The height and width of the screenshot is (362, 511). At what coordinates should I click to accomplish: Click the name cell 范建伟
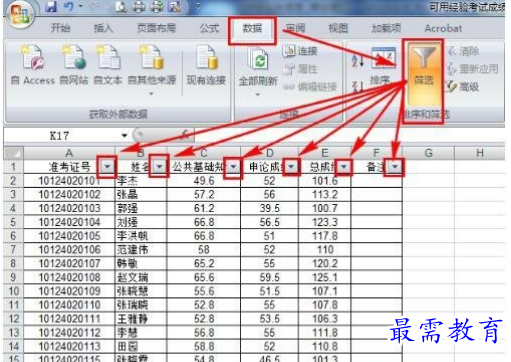coord(141,249)
